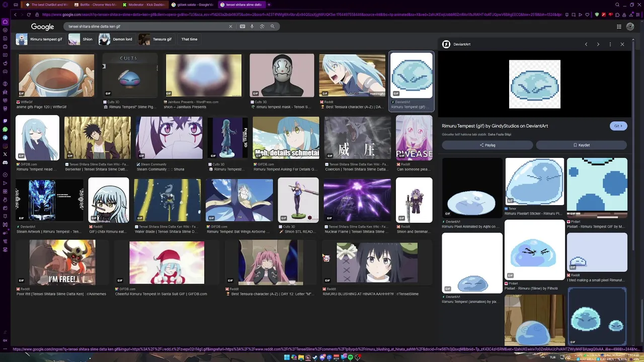Open the rimuru tempest mask thumbnail
The image size is (644, 362).
(282, 75)
